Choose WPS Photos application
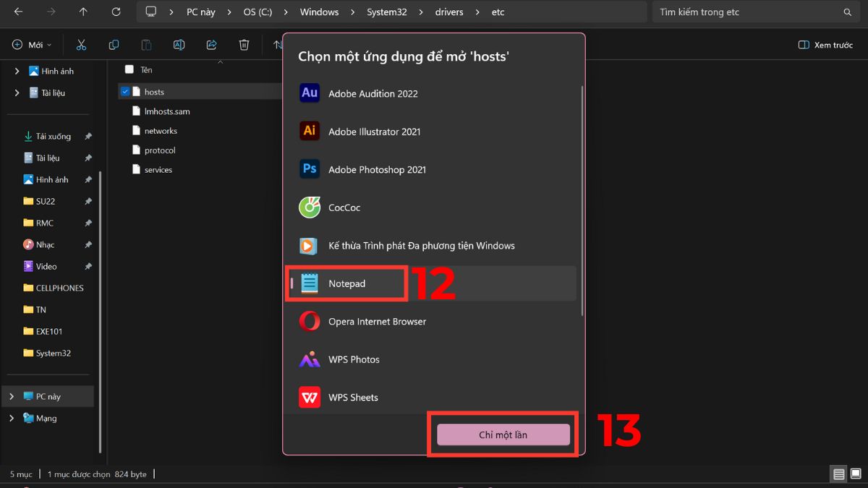Screen dimensions: 868x488 355,359
